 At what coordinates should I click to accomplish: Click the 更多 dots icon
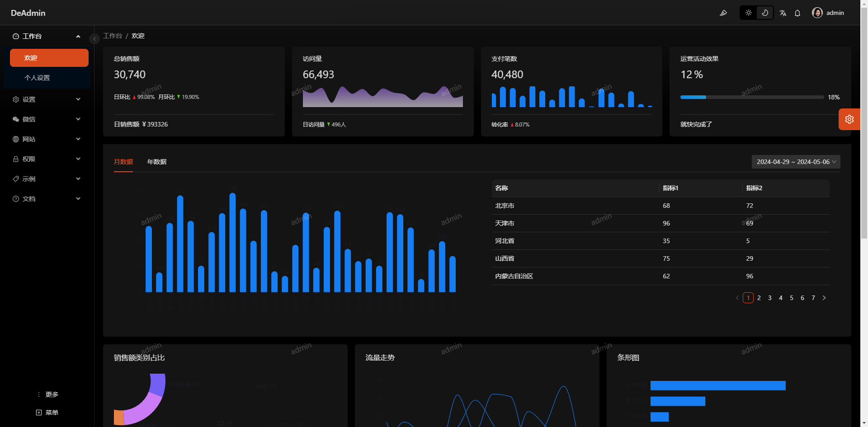tap(39, 394)
